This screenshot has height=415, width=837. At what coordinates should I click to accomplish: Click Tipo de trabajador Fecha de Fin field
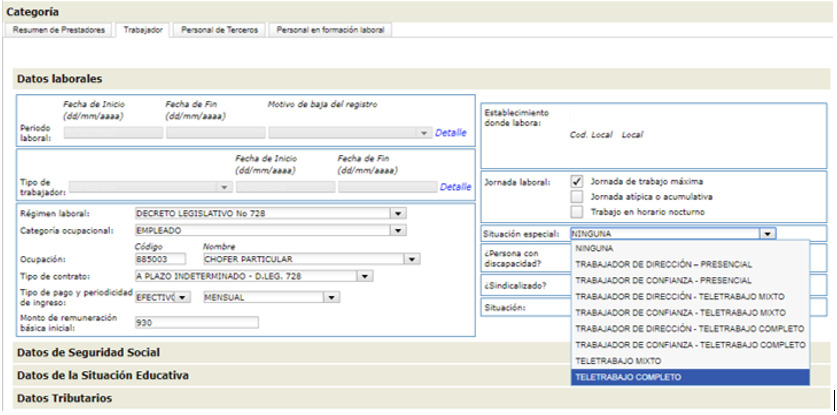pyautogui.click(x=388, y=187)
